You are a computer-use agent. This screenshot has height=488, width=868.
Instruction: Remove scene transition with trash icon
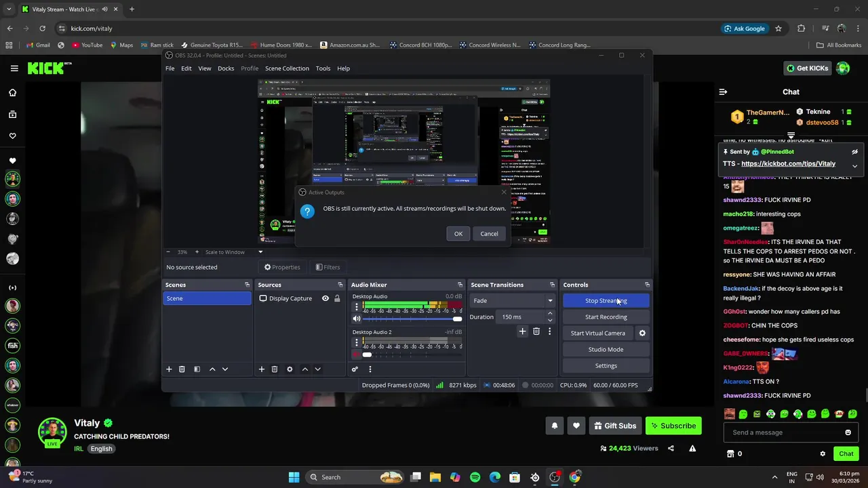(536, 331)
